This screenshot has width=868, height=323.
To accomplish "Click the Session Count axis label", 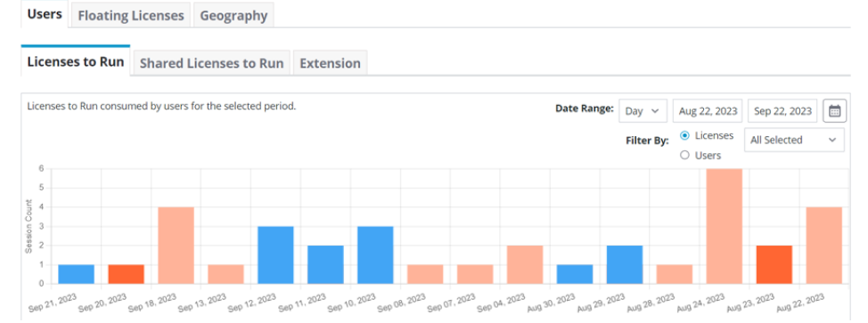I will (x=29, y=227).
